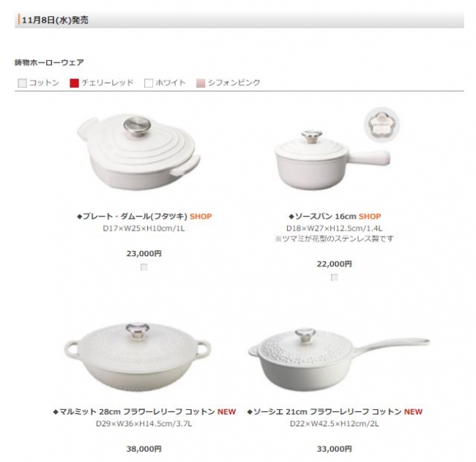Click the 鋳物ホーローウェア category heading
476x462 pixels.
pyautogui.click(x=49, y=62)
